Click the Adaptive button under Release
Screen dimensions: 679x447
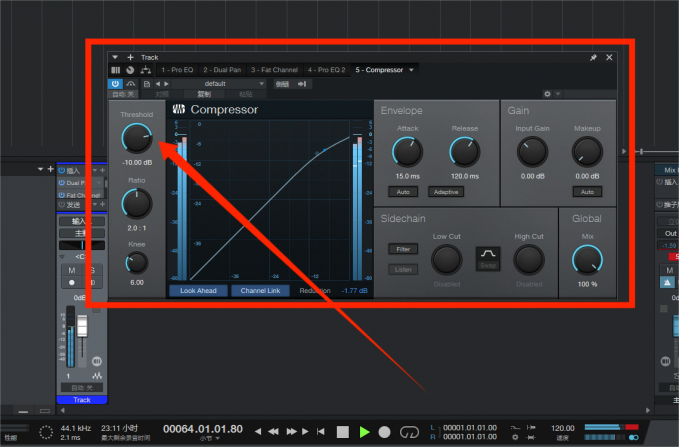pyautogui.click(x=444, y=190)
